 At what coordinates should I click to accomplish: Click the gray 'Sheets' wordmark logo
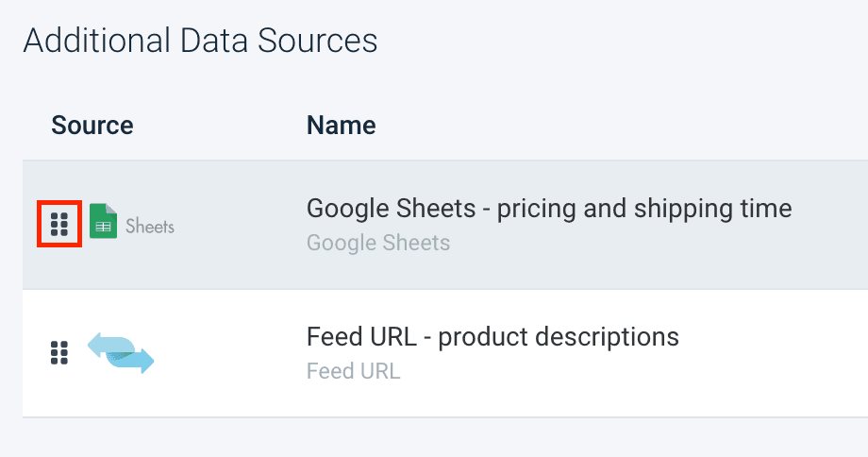point(150,226)
